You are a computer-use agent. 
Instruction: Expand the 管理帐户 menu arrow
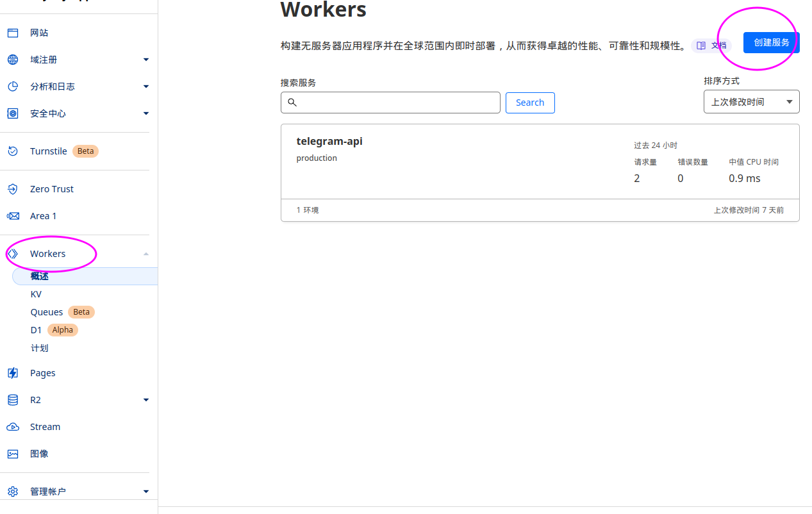tap(146, 492)
